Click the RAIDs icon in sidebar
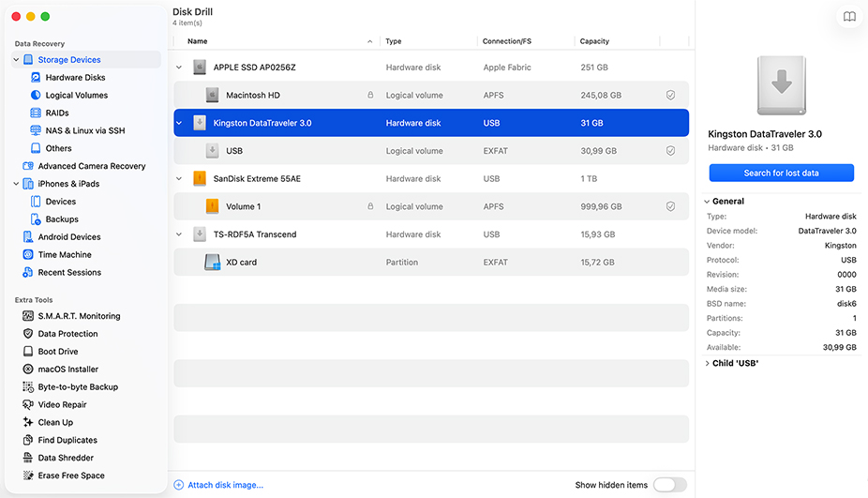Screen dimensions: 868x498 click(36, 113)
